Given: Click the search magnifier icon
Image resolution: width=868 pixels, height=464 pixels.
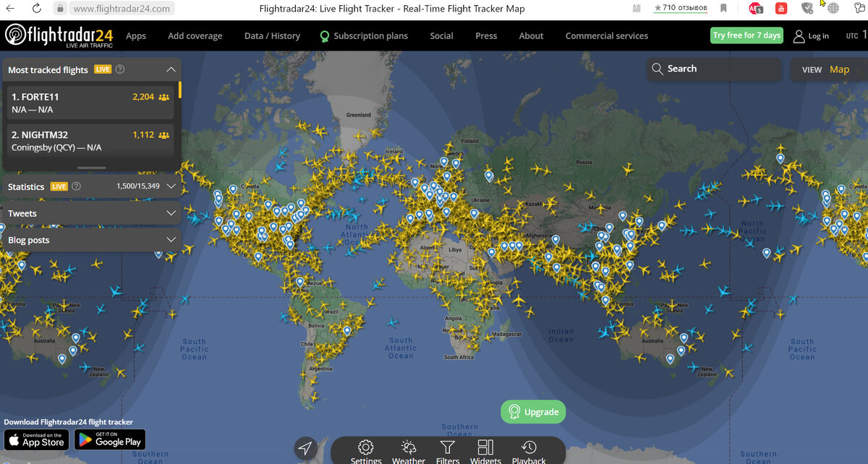Looking at the screenshot, I should coord(658,69).
